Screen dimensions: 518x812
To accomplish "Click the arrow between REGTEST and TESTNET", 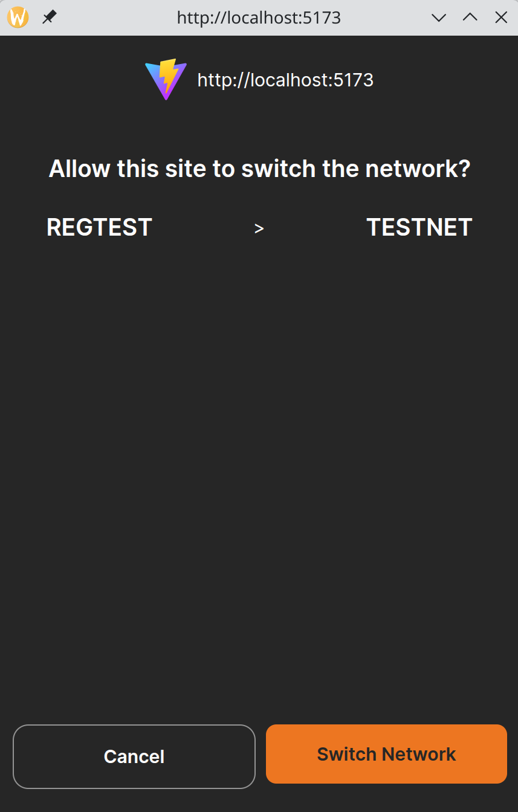I will point(259,228).
